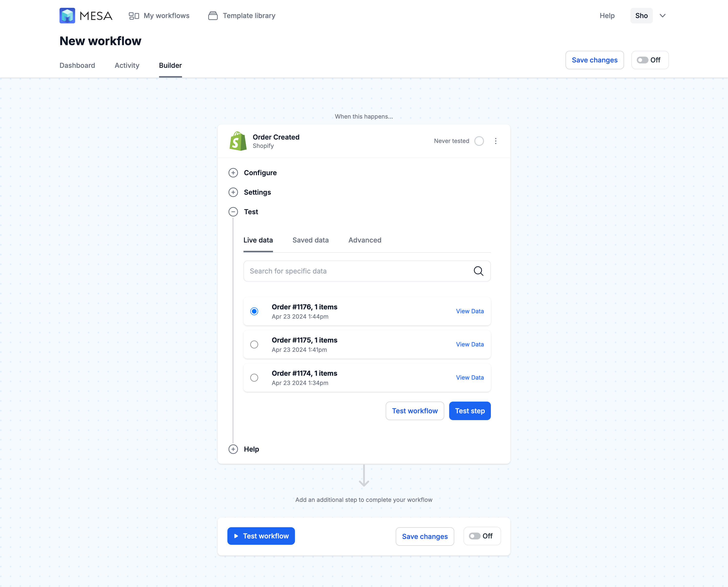This screenshot has width=728, height=587.
Task: Select the Builder tab
Action: pyautogui.click(x=171, y=65)
